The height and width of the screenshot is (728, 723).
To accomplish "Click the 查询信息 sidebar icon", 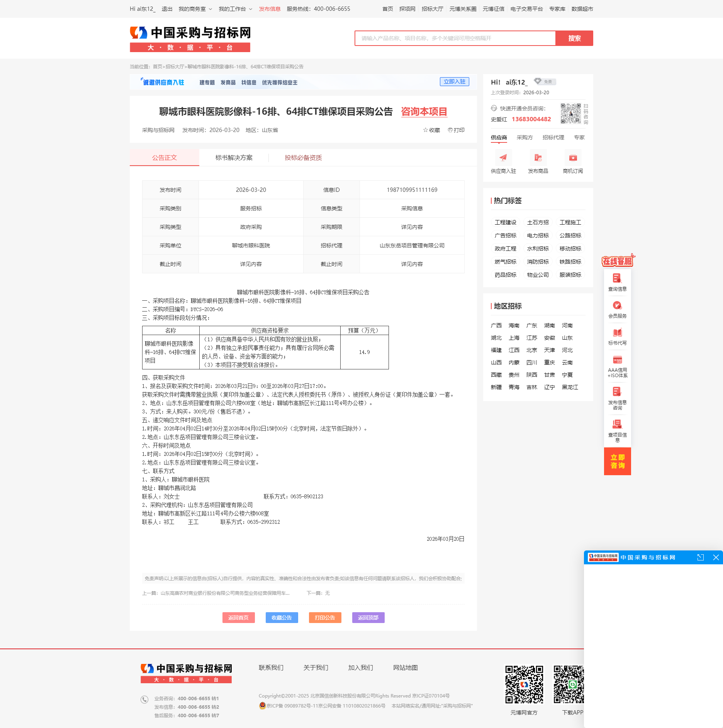I will pos(617,278).
